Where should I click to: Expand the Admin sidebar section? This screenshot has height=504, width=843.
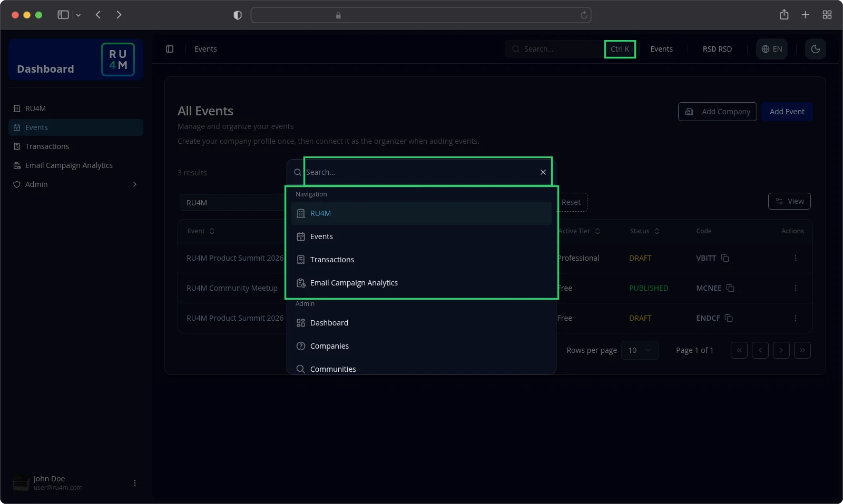pos(76,184)
